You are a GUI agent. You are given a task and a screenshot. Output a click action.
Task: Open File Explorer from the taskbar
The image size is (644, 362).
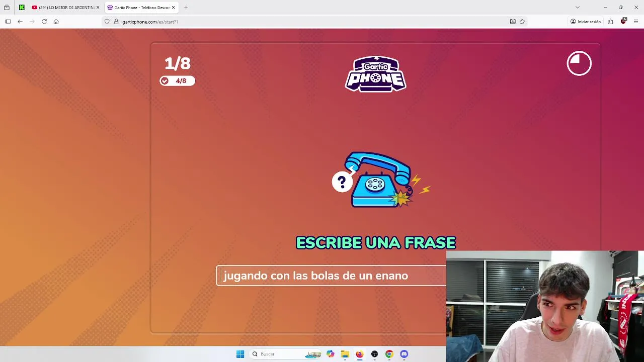click(345, 354)
